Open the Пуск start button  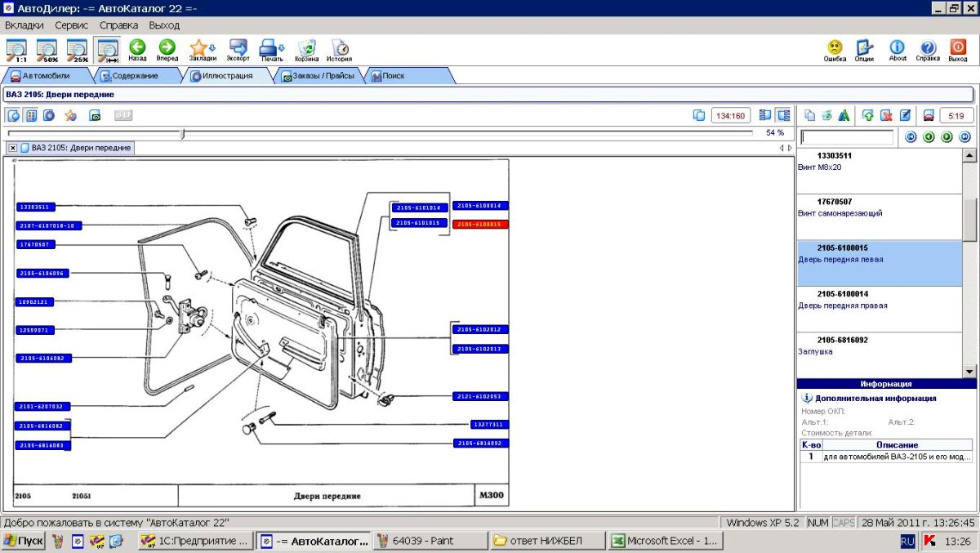[24, 541]
